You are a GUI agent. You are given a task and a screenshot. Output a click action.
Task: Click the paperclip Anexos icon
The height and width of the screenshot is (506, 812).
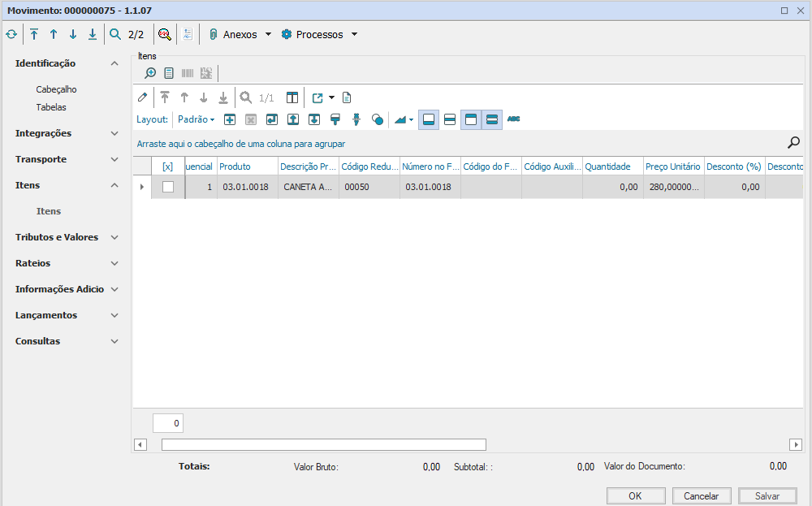pyautogui.click(x=214, y=35)
